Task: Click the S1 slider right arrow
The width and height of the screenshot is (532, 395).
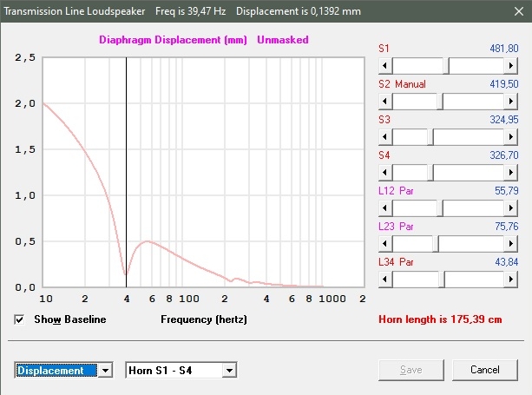Action: 513,66
